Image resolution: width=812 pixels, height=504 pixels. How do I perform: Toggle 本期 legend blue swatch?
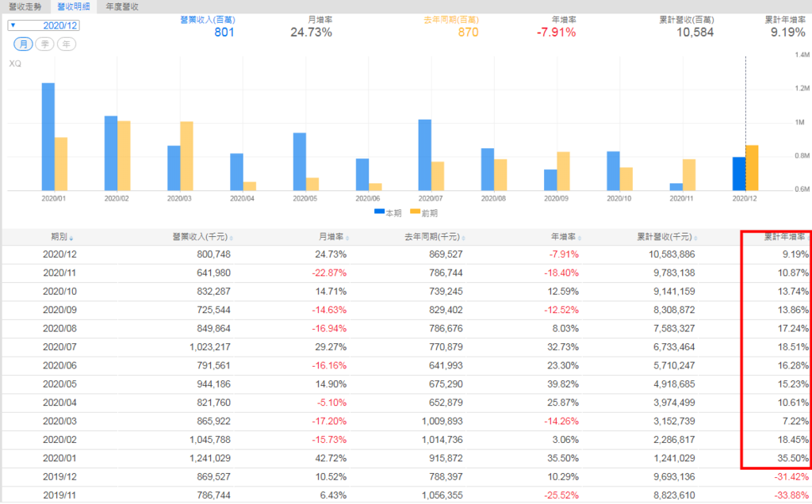tap(379, 212)
